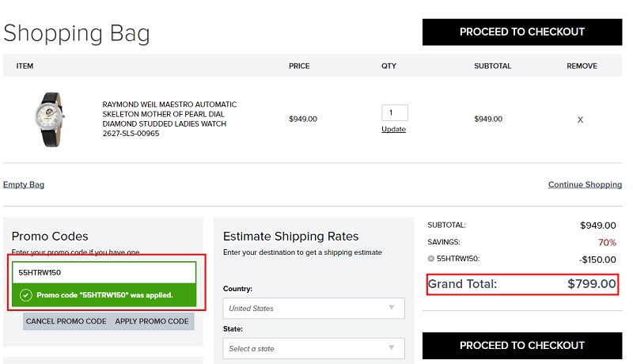Click the top Proceed to Checkout button
This screenshot has width=633, height=364.
click(x=522, y=32)
